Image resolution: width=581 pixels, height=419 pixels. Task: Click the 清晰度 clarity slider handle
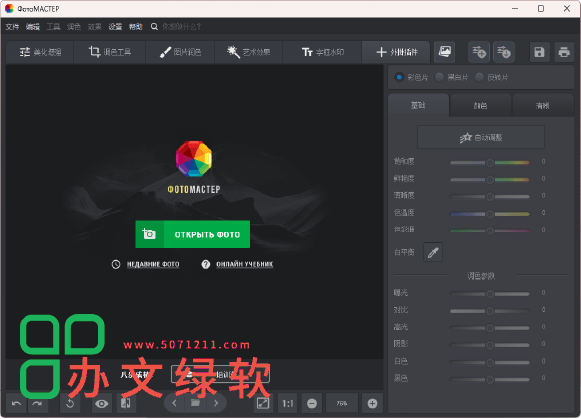coord(490,196)
